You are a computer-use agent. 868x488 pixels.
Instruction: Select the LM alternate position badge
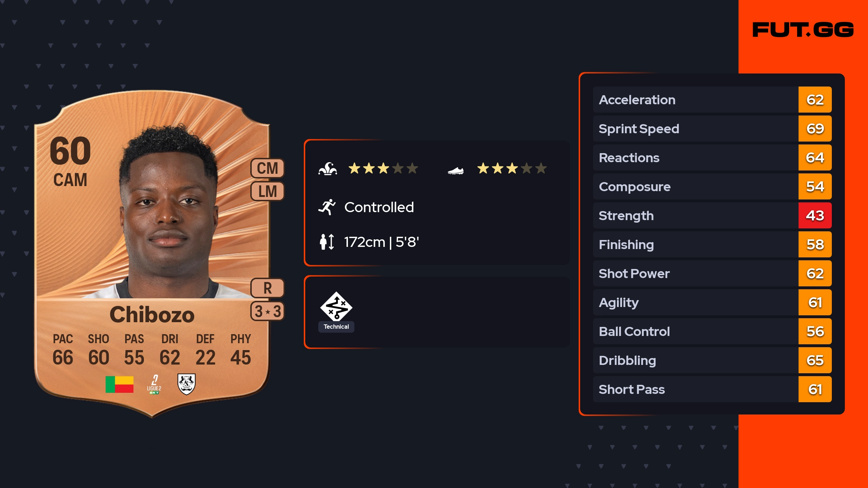pos(268,191)
